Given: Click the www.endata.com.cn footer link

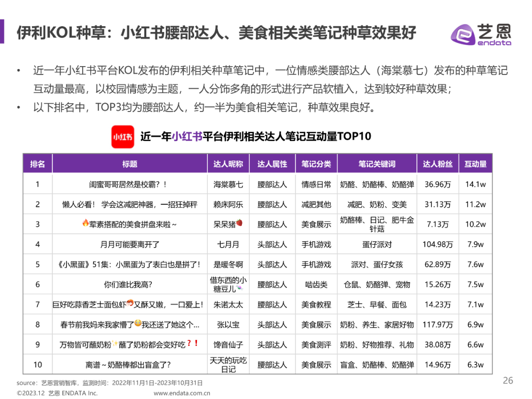Looking at the screenshot, I should click(x=182, y=393).
